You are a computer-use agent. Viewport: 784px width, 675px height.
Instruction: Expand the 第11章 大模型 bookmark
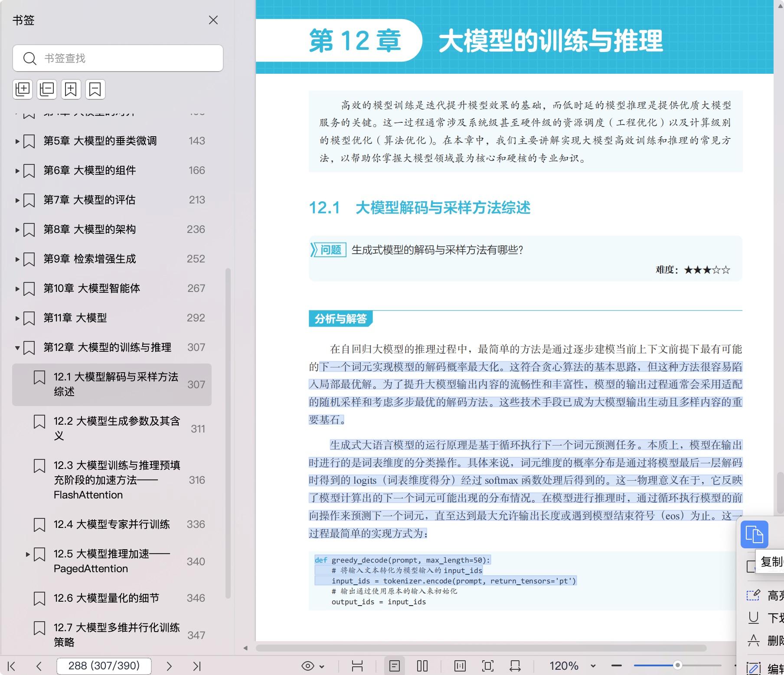[17, 318]
